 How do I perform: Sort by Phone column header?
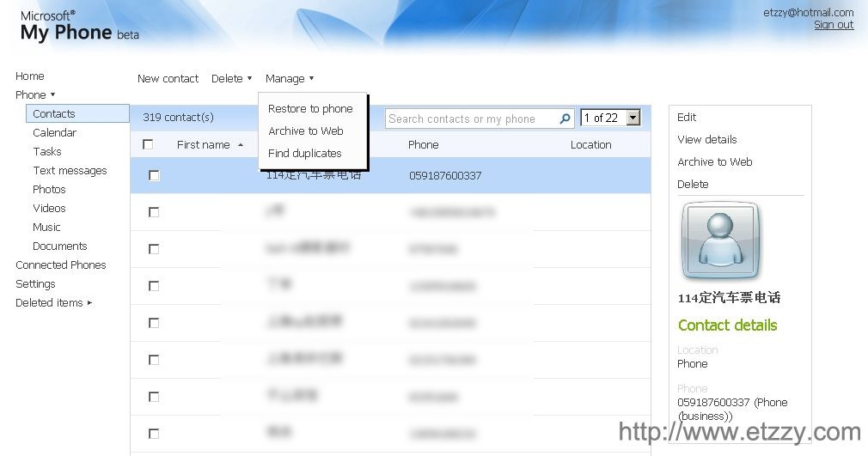point(423,144)
